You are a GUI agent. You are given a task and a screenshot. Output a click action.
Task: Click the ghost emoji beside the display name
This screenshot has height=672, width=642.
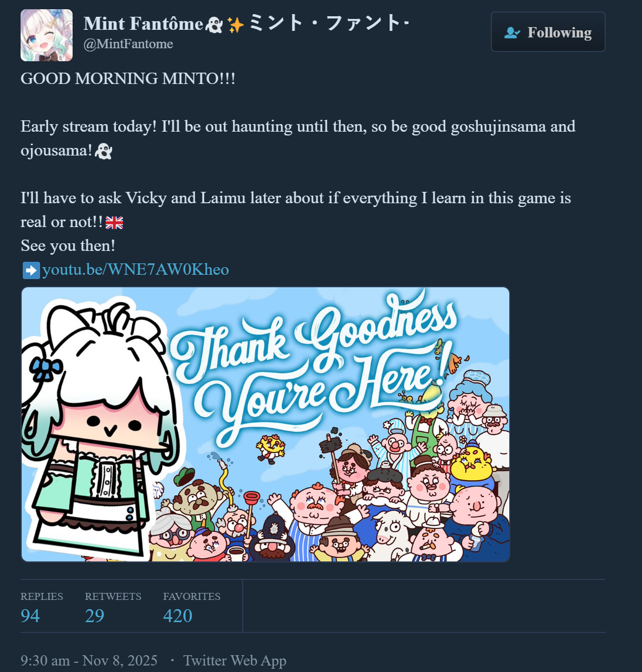[215, 25]
